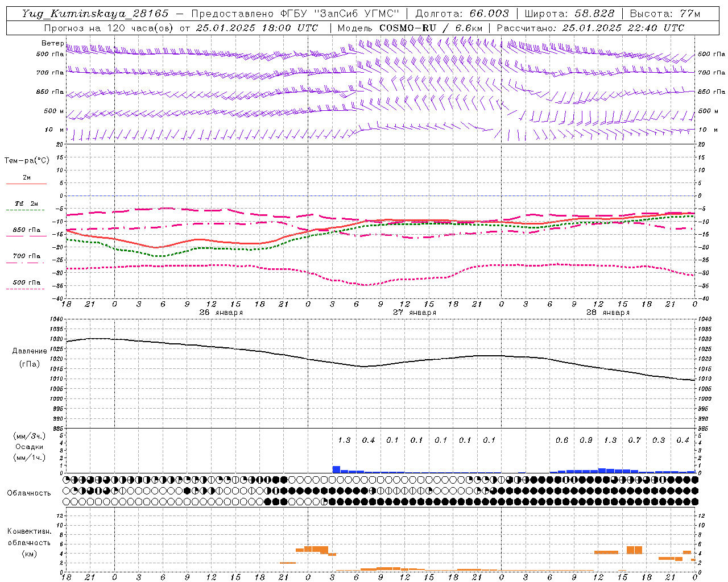Click the Конвективн. label
This screenshot has height=582, width=728.
coord(29,531)
